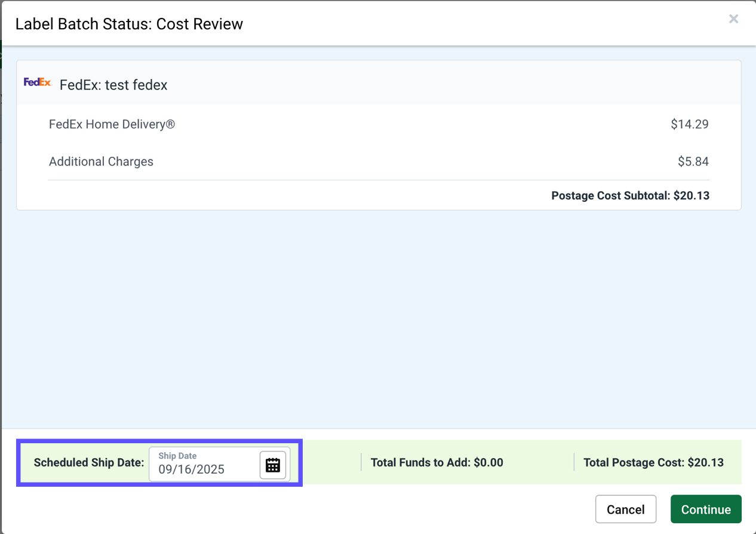Click the empty light-blue dialog body area

coord(378,317)
